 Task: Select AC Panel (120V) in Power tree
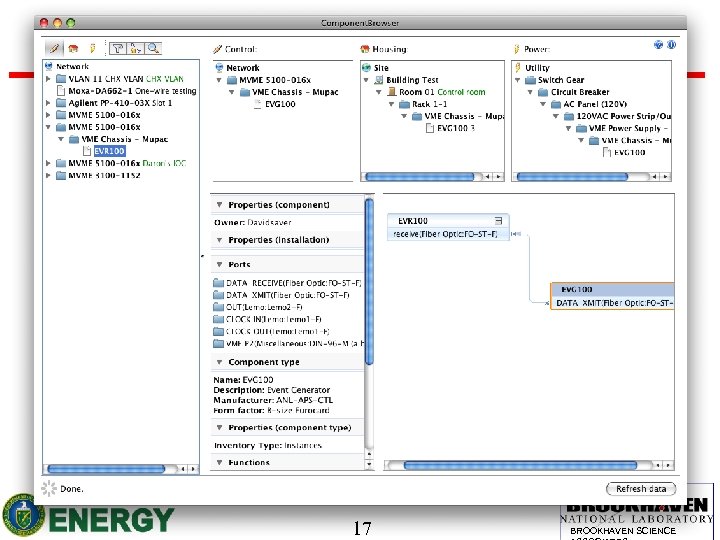(595, 104)
